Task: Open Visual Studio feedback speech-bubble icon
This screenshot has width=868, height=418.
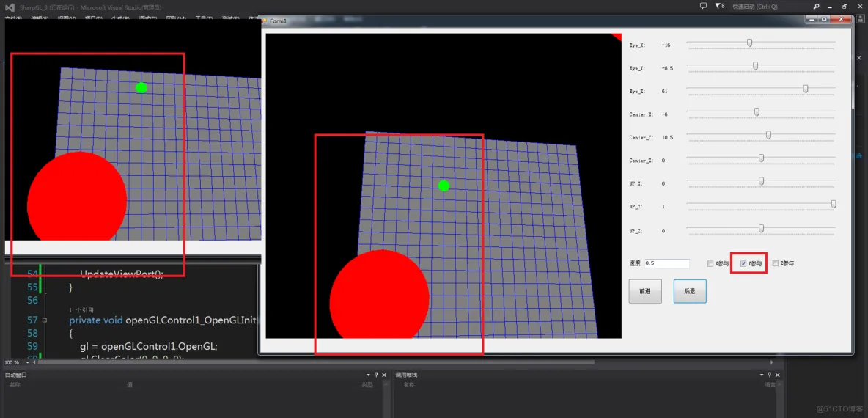Action: pos(703,6)
